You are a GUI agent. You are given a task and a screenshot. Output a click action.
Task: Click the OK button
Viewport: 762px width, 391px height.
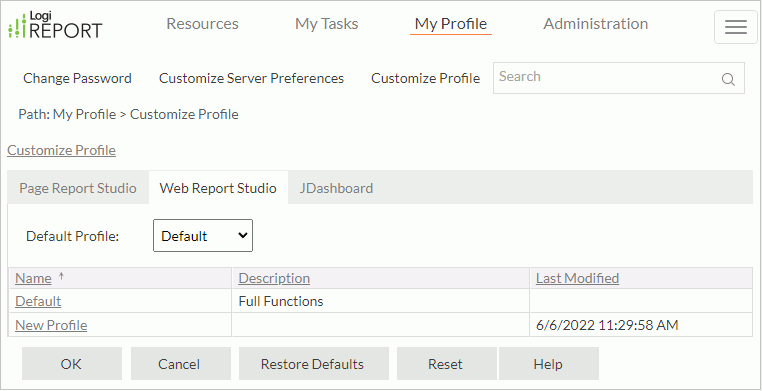[71, 364]
